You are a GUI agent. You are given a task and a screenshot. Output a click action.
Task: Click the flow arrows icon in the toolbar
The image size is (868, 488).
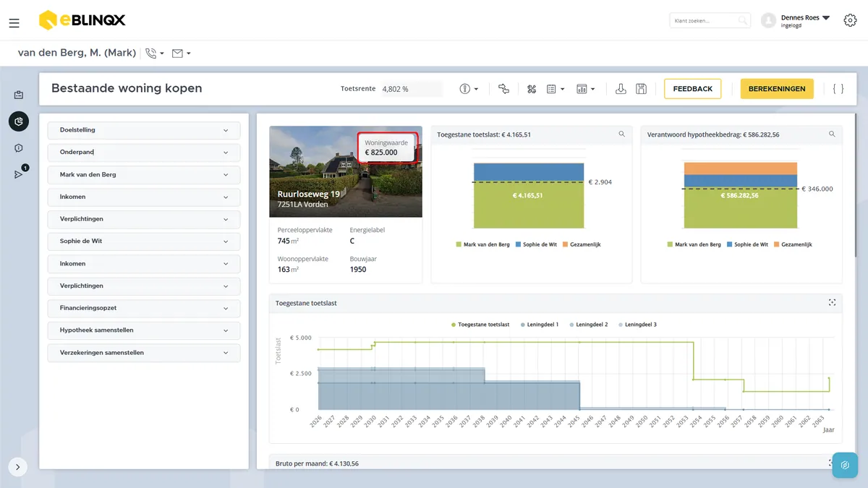[x=503, y=89]
